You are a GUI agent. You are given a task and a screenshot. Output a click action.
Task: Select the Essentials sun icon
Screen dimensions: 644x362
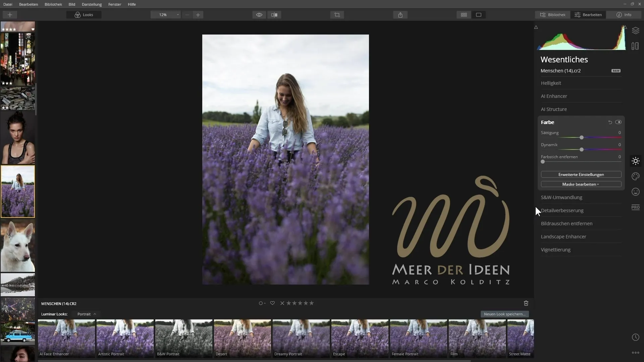click(635, 161)
